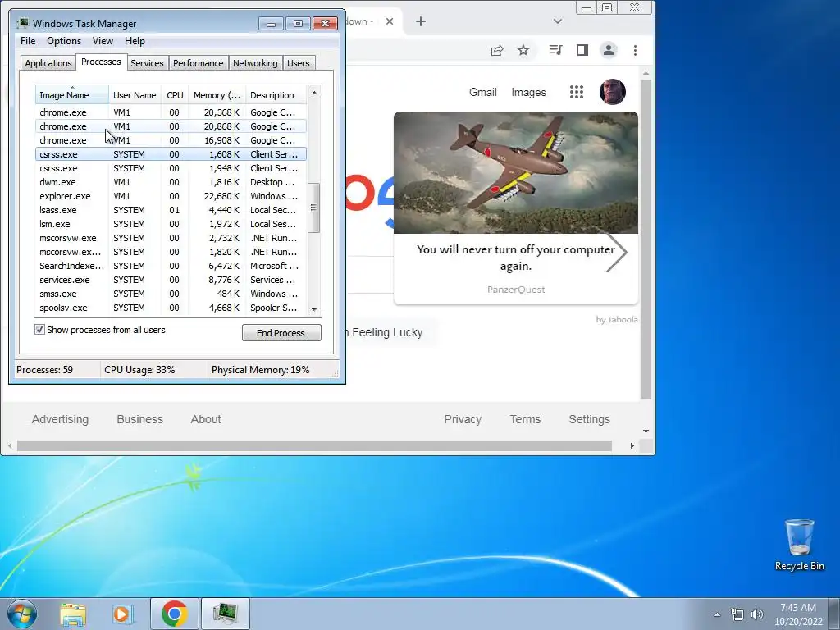
Task: Open Chrome media control icon
Action: pyautogui.click(x=555, y=50)
